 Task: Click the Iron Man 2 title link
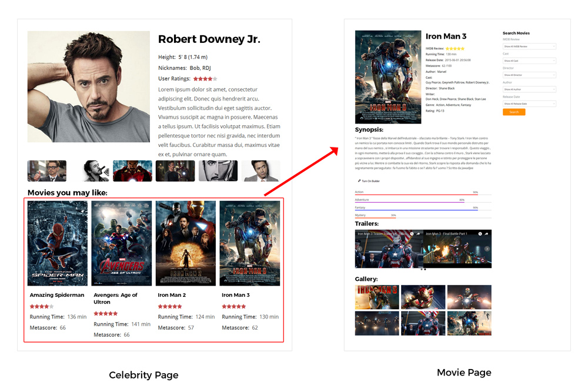[172, 295]
